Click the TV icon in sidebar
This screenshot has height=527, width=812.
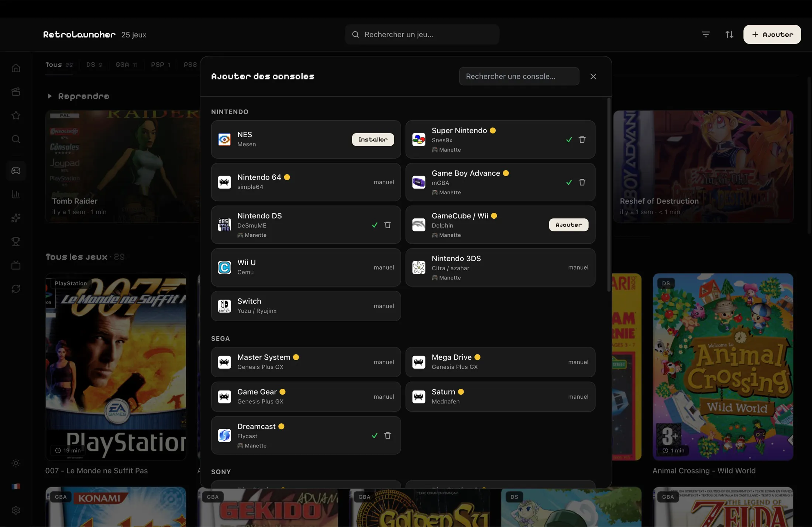tap(16, 265)
